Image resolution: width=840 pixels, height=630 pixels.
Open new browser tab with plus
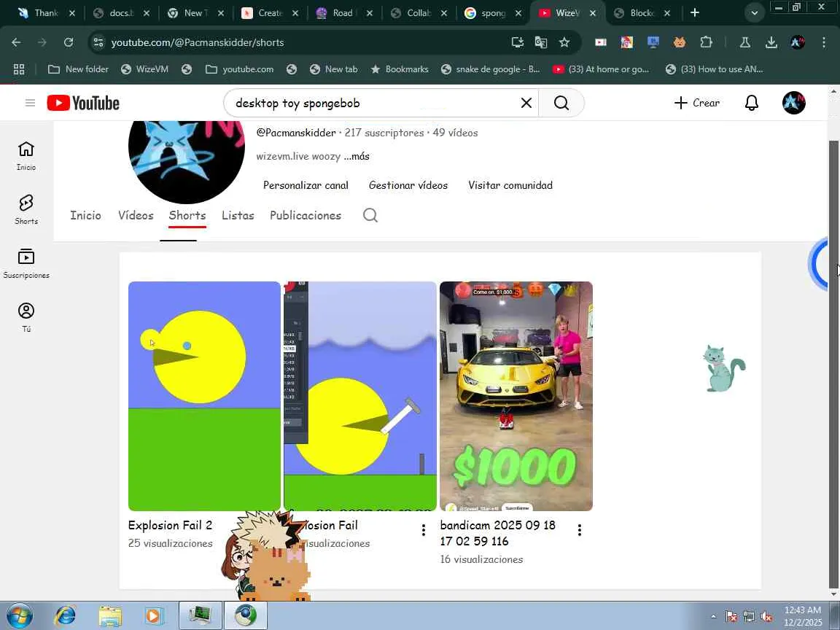pos(695,13)
